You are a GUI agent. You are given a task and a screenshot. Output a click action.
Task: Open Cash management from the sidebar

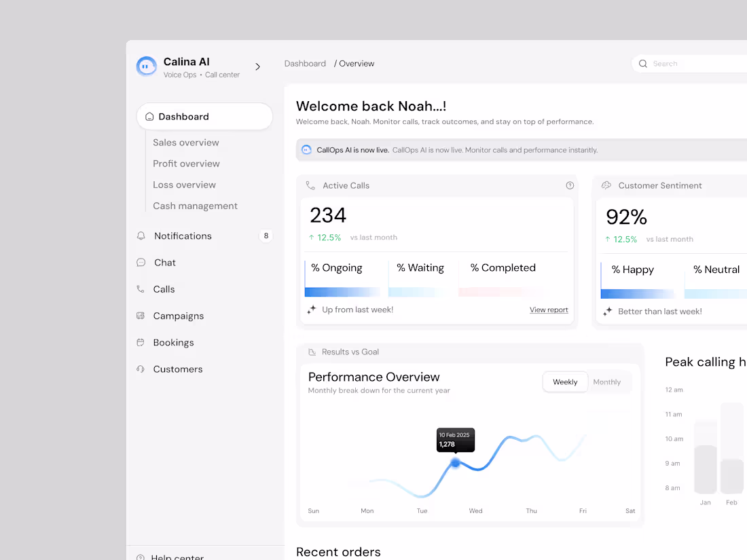[x=195, y=206]
